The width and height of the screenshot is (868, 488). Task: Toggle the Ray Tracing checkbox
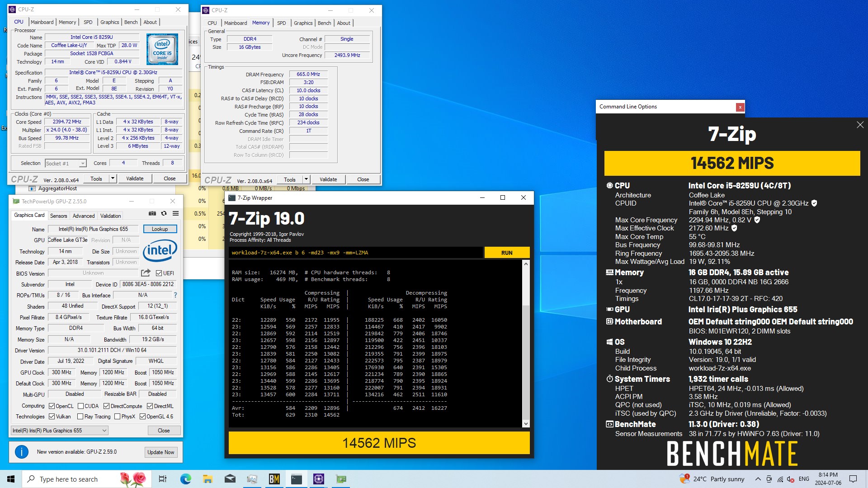point(80,417)
